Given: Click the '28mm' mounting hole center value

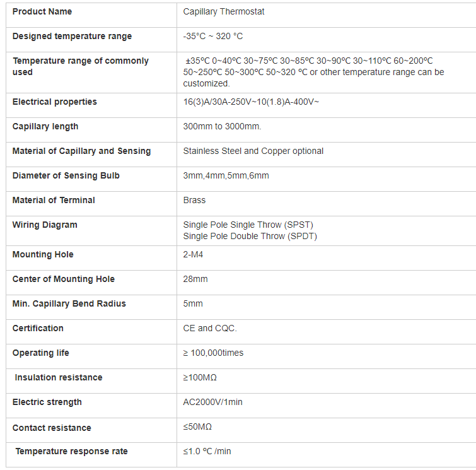Looking at the screenshot, I should click(195, 279).
